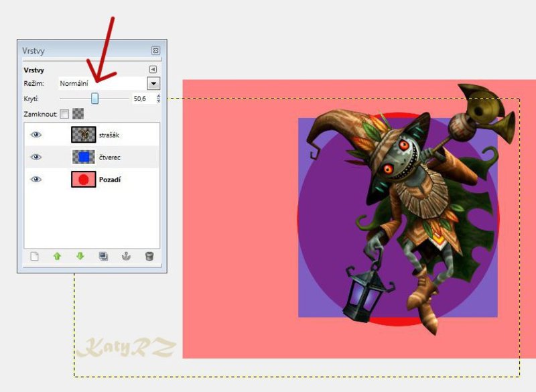Open the Vrstvy tab configuration menu button
The width and height of the screenshot is (536, 392).
[153, 70]
